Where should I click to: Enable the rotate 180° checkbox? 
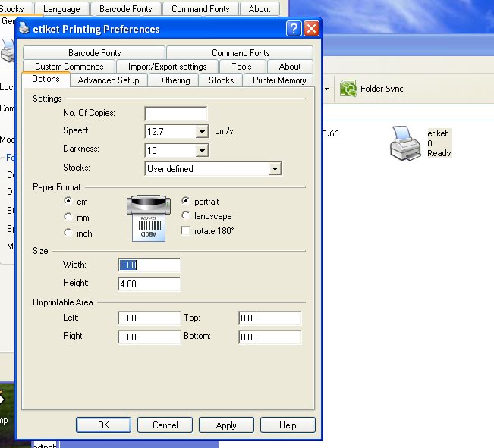tap(186, 230)
